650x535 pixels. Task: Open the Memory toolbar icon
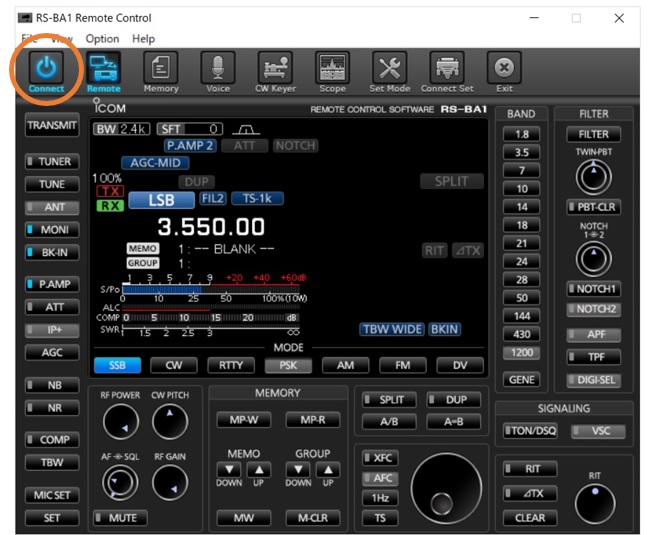point(161,68)
